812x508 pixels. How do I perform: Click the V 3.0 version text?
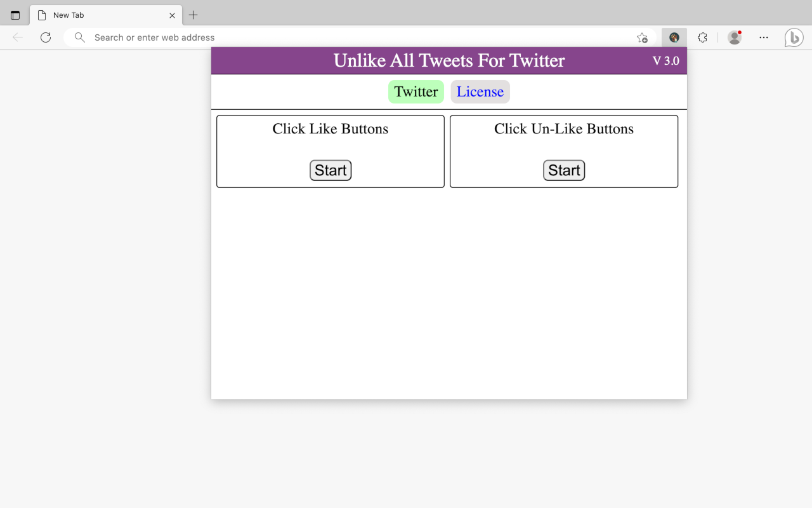(x=666, y=61)
